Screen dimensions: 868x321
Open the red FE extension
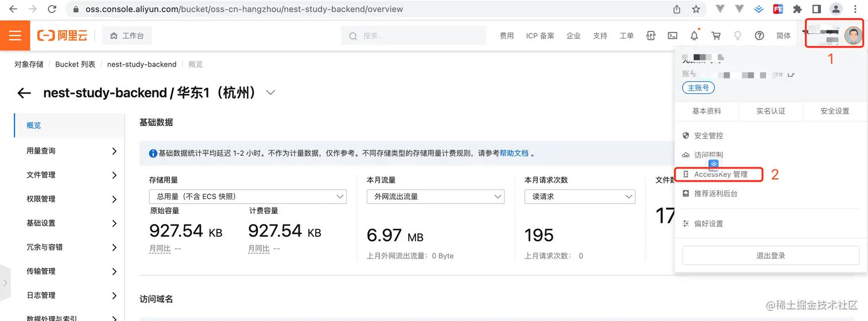(778, 9)
